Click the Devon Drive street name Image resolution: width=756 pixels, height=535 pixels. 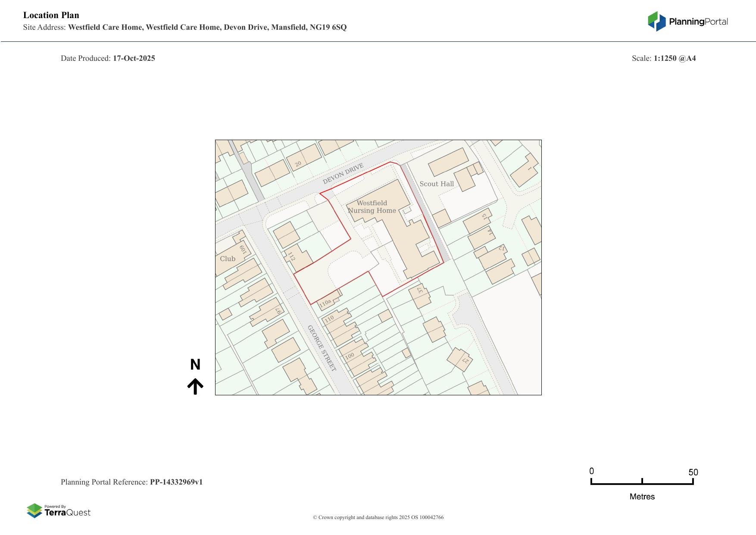(343, 174)
